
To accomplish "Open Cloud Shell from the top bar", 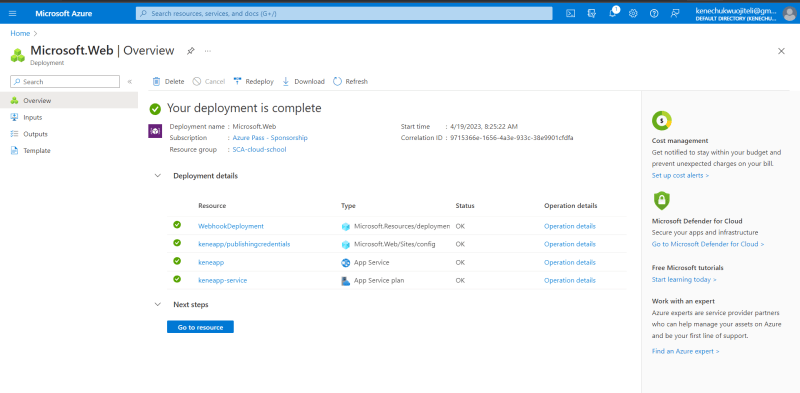I will 571,13.
